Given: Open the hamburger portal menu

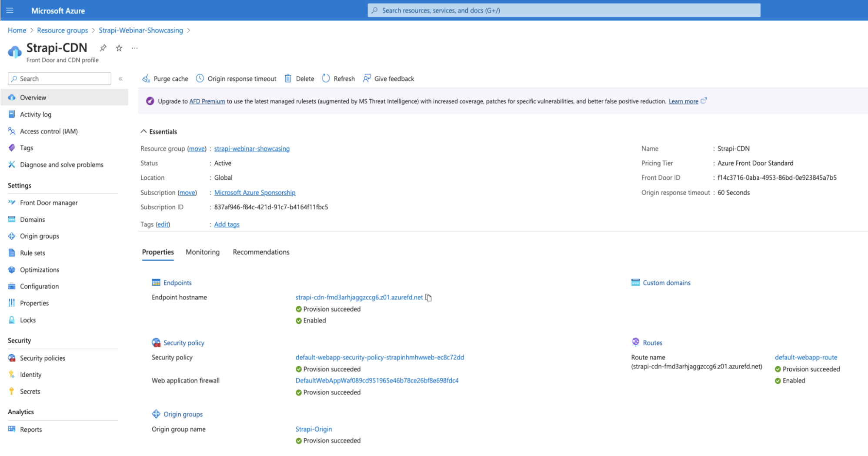Looking at the screenshot, I should click(10, 10).
